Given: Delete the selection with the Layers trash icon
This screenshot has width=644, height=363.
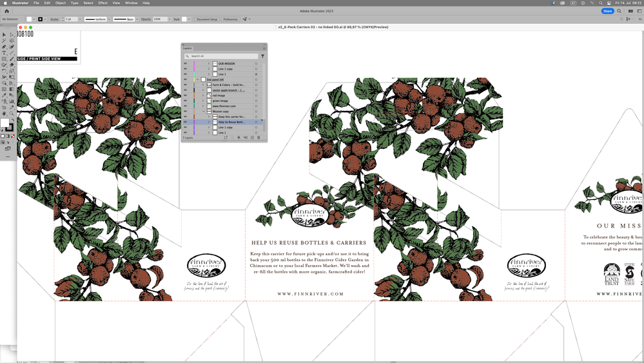Looking at the screenshot, I should (x=259, y=137).
